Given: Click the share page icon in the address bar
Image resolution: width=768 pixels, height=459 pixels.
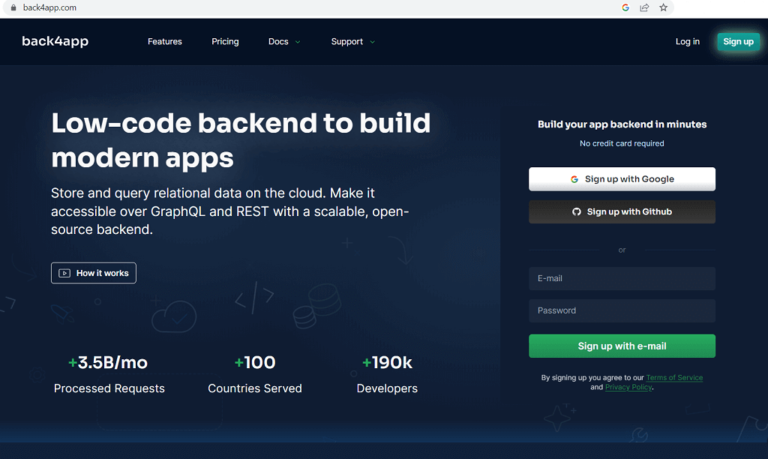Looking at the screenshot, I should (644, 7).
